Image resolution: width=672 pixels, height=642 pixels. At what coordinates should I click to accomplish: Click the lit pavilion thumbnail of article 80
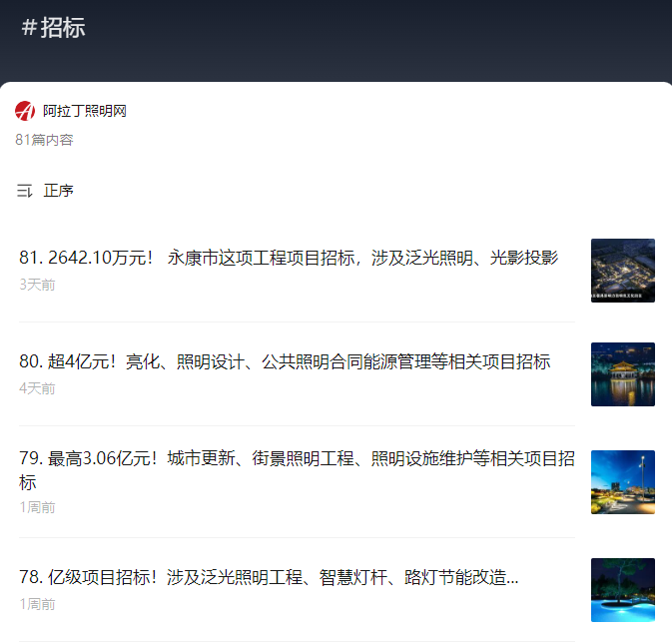[x=623, y=374]
